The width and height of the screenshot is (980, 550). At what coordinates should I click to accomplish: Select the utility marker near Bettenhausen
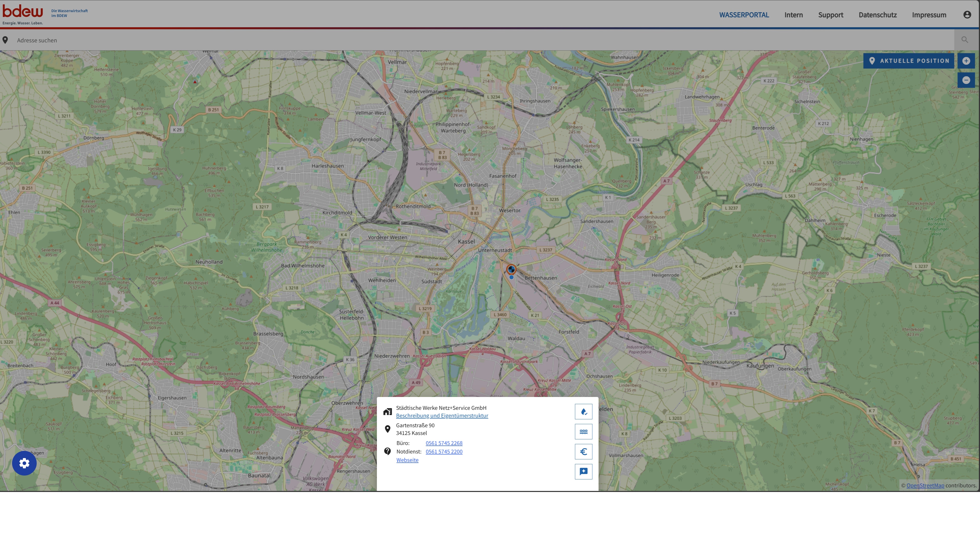(511, 270)
